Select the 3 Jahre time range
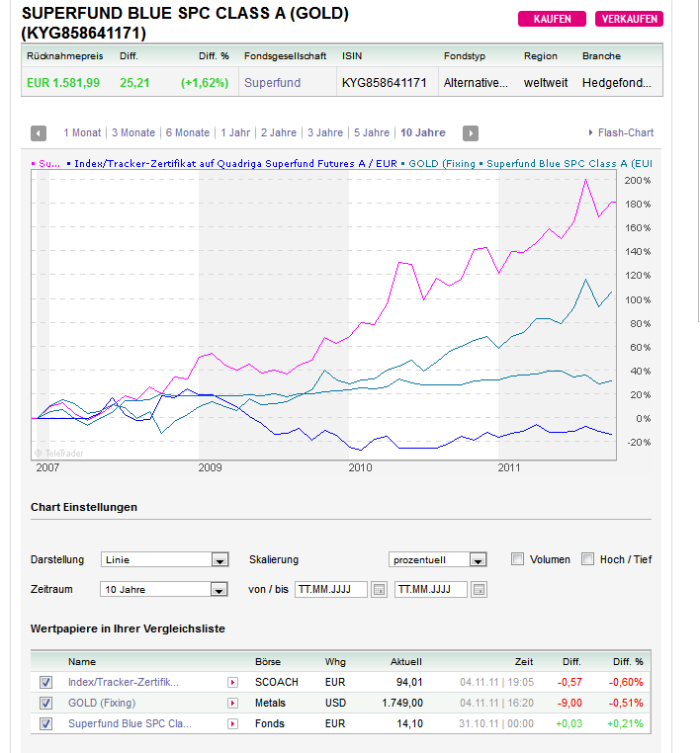The image size is (700, 753). [325, 132]
